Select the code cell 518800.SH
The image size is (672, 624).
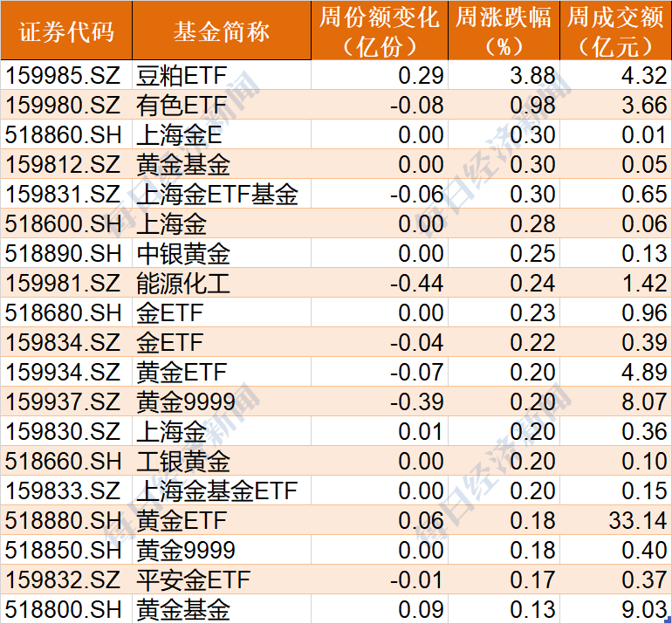click(66, 609)
